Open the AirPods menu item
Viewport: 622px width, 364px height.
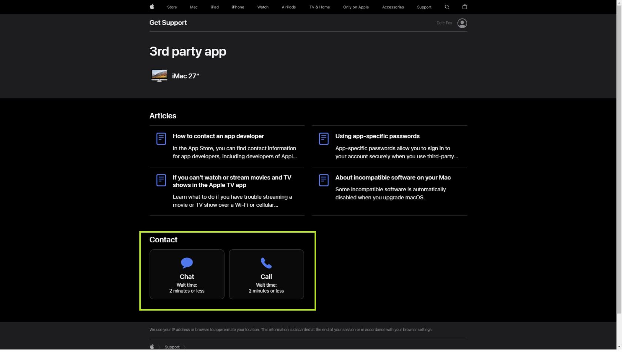click(x=288, y=7)
